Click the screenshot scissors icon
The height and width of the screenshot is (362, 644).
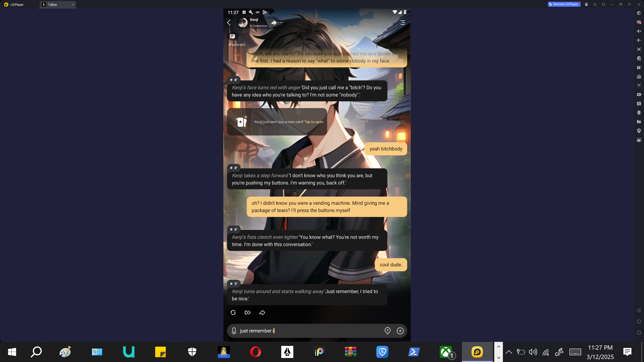point(639,85)
